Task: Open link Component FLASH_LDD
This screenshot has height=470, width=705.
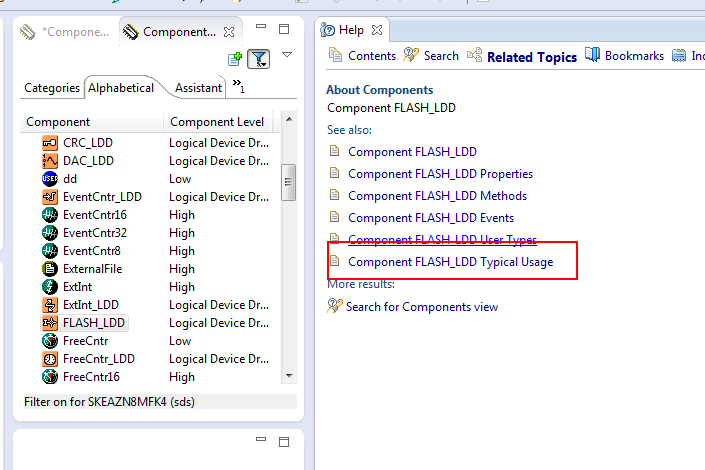Action: 412,152
